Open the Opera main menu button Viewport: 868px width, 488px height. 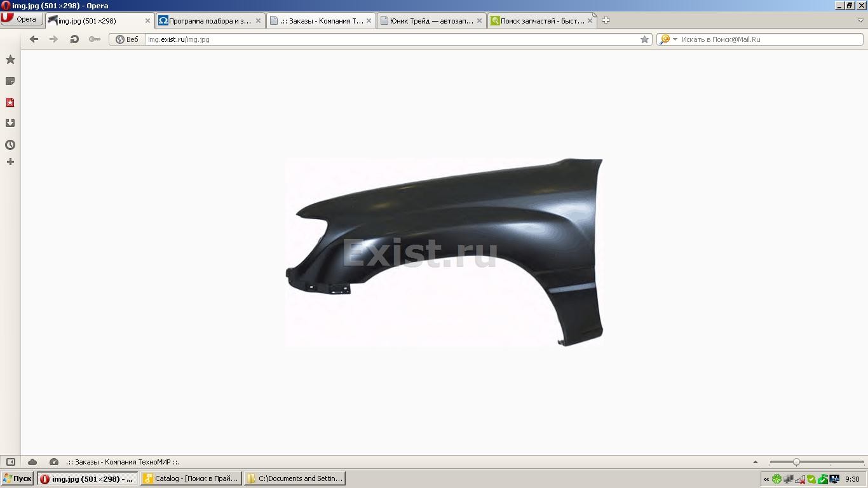pyautogui.click(x=21, y=19)
